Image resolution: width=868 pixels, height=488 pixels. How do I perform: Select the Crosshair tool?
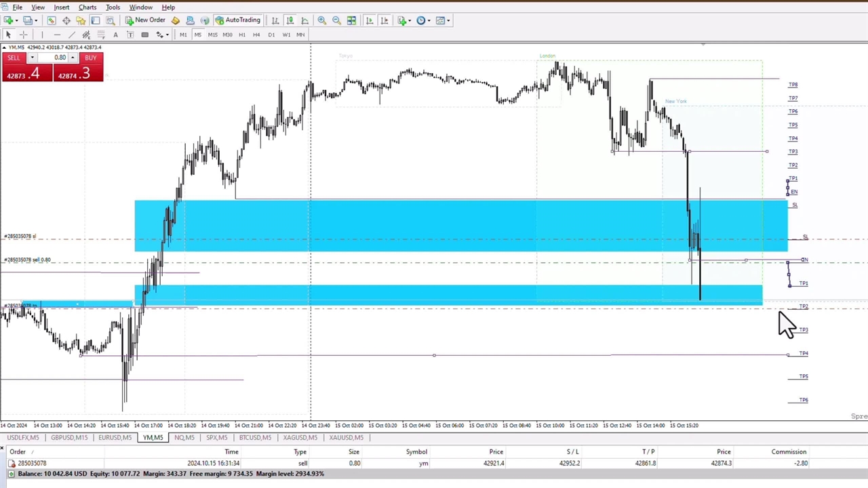[23, 35]
